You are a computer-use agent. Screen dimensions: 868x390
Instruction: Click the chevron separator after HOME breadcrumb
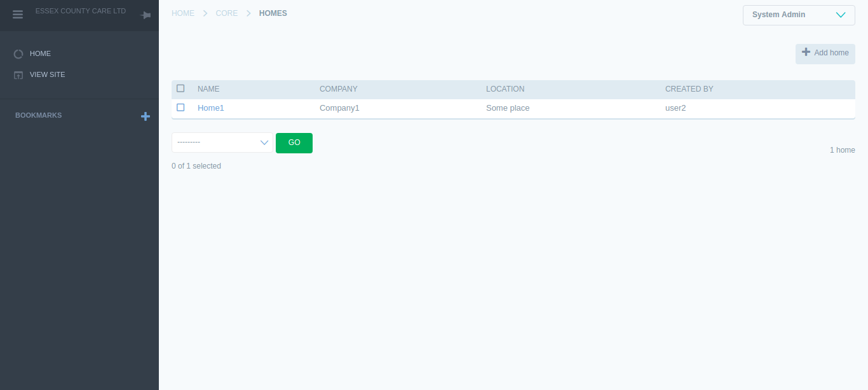[205, 13]
